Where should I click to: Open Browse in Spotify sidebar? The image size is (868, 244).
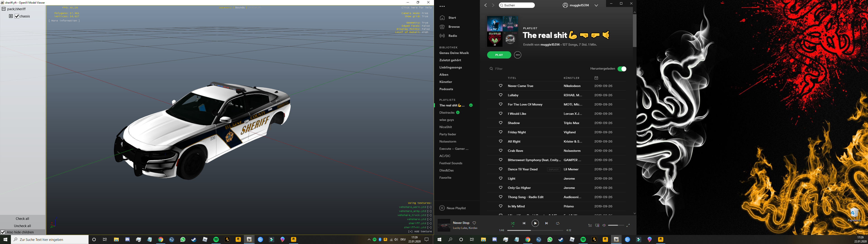coord(454,27)
